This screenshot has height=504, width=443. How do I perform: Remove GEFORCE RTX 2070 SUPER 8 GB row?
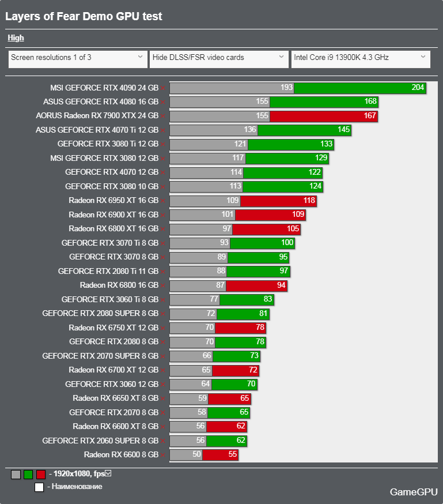[x=163, y=356]
